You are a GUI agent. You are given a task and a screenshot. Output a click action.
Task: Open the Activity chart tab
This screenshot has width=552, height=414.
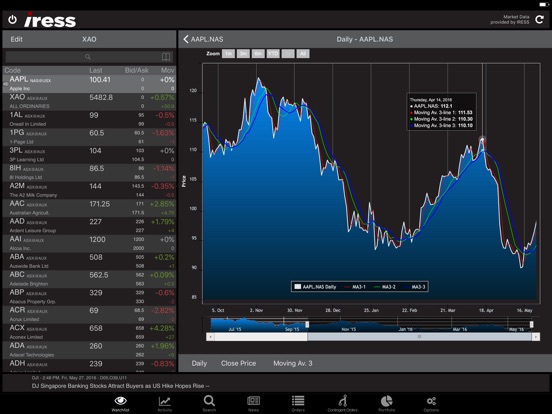[x=165, y=403]
